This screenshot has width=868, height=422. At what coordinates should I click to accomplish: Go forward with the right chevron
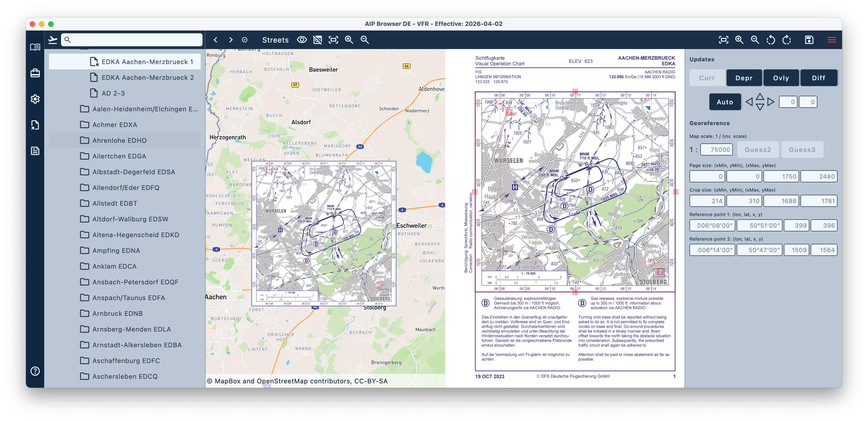[231, 40]
